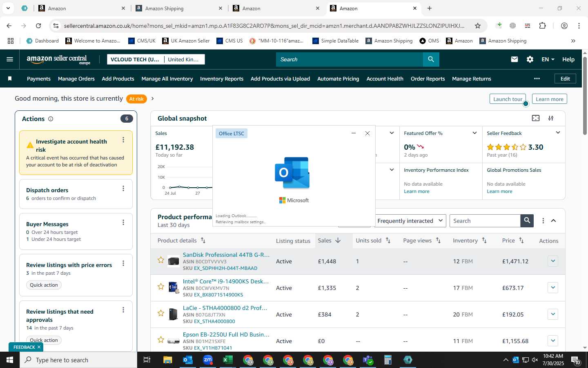The width and height of the screenshot is (588, 368).
Task: Favorite the LaCie STHA4000800 product star
Action: pyautogui.click(x=161, y=313)
